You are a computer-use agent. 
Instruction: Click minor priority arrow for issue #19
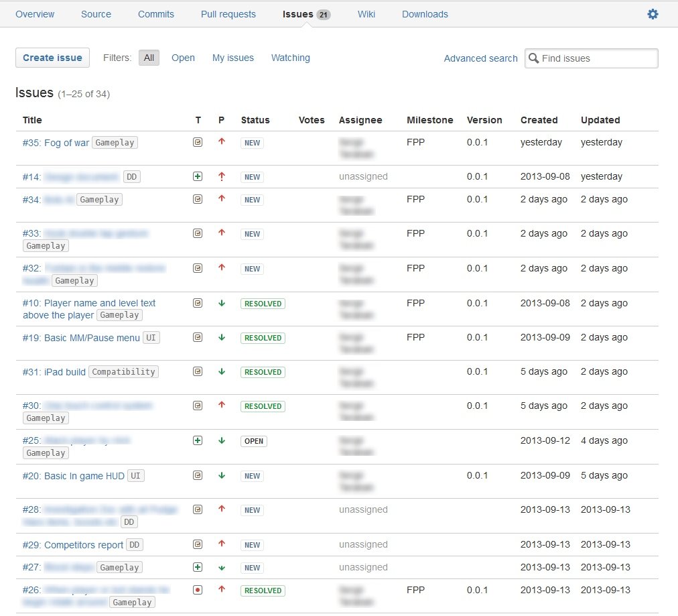tap(222, 337)
